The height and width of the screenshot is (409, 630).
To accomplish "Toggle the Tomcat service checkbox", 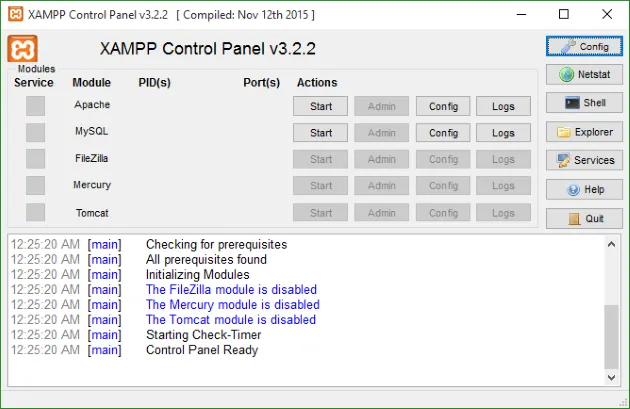I will [x=35, y=212].
